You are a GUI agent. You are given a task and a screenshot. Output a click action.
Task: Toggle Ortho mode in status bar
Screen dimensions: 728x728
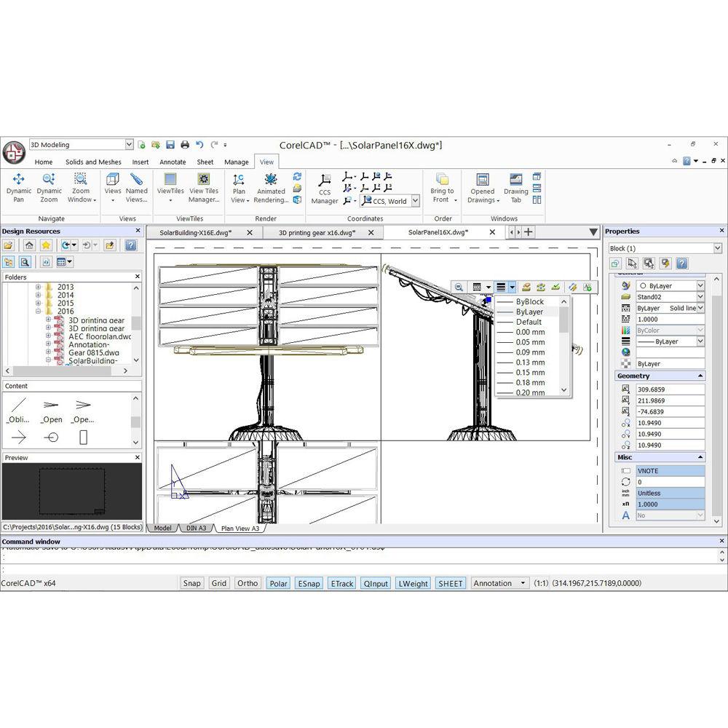click(x=248, y=583)
